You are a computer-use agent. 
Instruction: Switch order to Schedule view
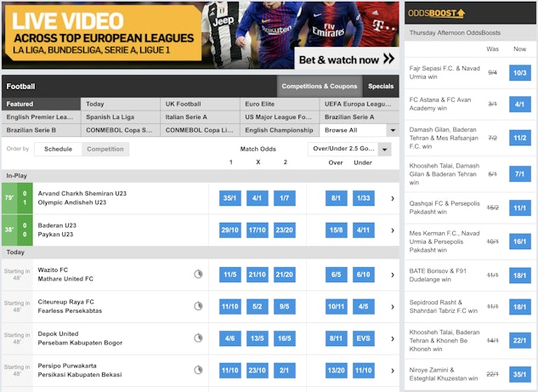coord(58,149)
